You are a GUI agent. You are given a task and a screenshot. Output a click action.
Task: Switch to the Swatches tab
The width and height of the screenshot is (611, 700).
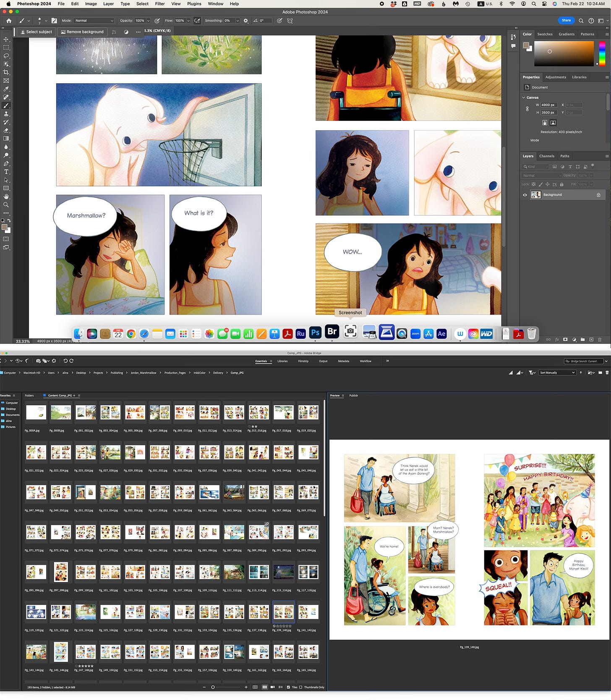[545, 34]
